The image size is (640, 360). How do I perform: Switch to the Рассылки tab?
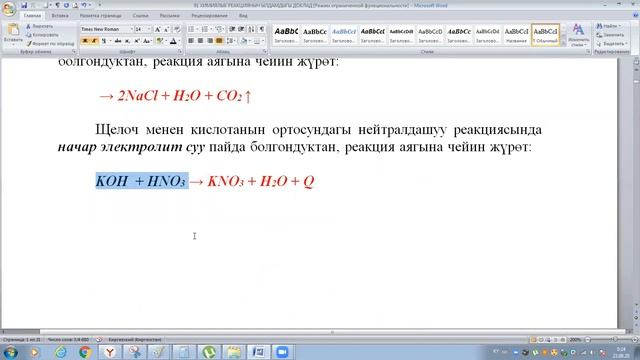point(169,16)
